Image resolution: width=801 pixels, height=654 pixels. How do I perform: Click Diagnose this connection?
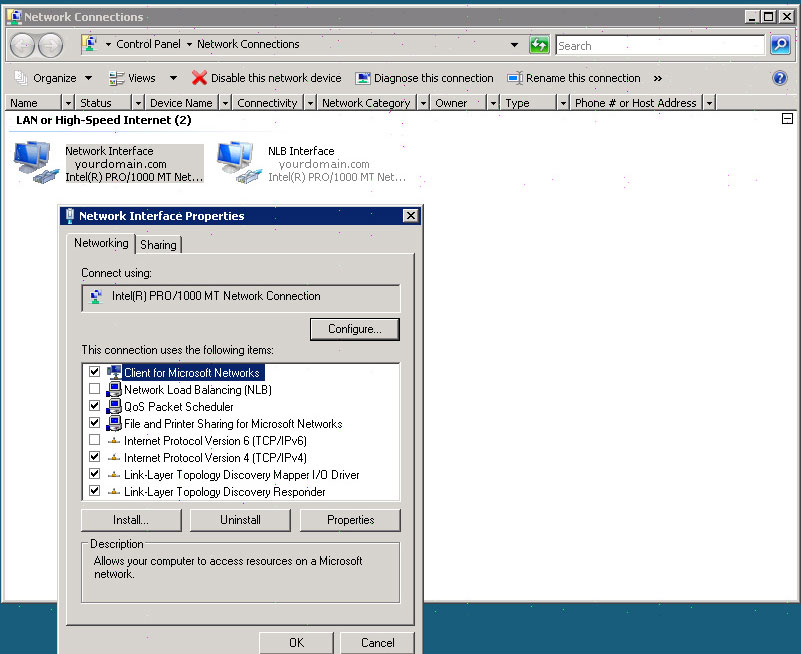[x=434, y=78]
